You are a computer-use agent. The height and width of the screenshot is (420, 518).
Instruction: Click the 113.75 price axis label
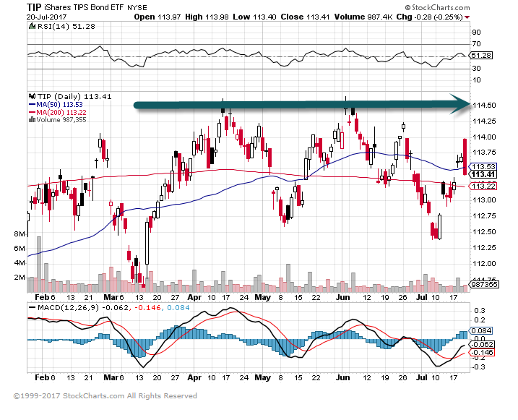[484, 152]
